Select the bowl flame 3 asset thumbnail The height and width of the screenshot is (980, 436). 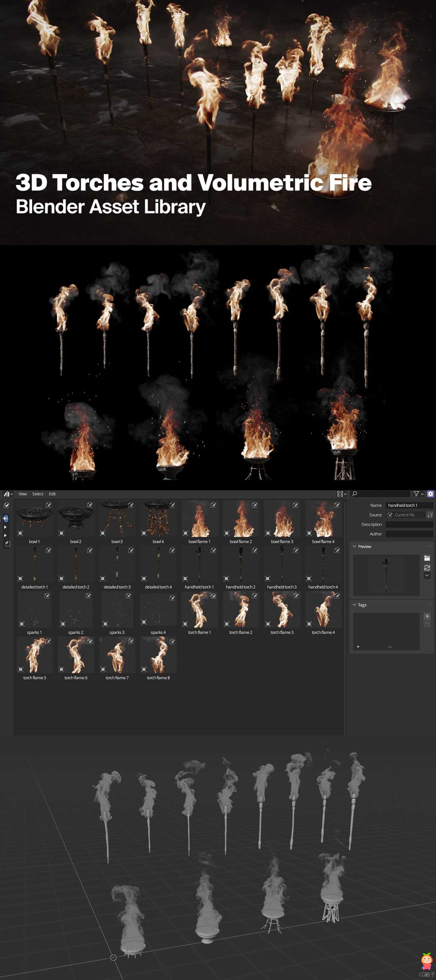[282, 519]
